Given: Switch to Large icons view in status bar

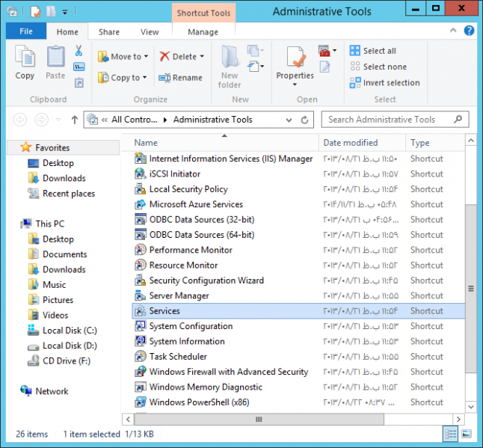Looking at the screenshot, I should tap(467, 434).
